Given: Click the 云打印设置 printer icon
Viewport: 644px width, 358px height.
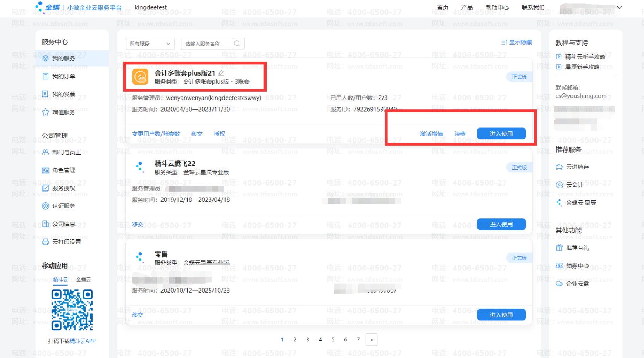Looking at the screenshot, I should [45, 242].
